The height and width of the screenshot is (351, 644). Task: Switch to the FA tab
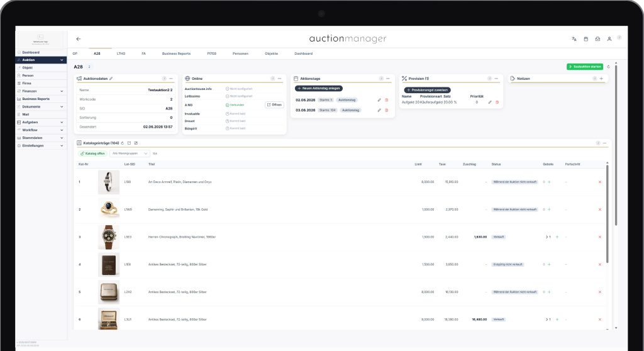[143, 54]
